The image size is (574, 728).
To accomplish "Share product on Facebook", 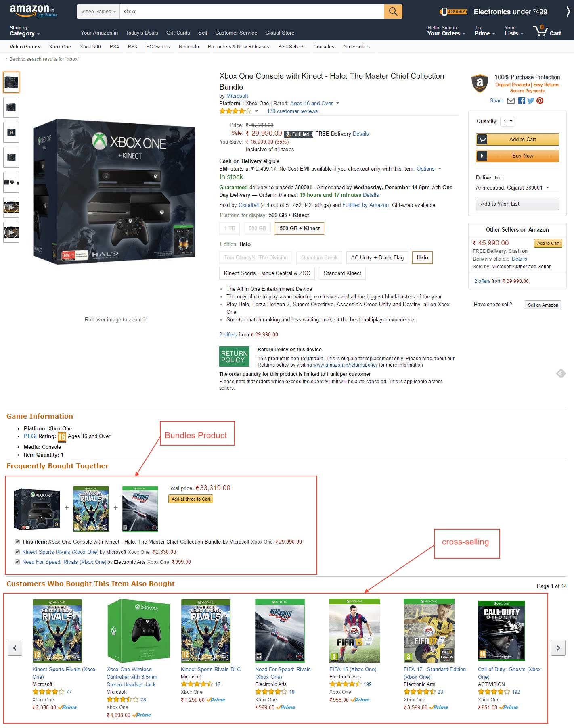I will [x=522, y=100].
